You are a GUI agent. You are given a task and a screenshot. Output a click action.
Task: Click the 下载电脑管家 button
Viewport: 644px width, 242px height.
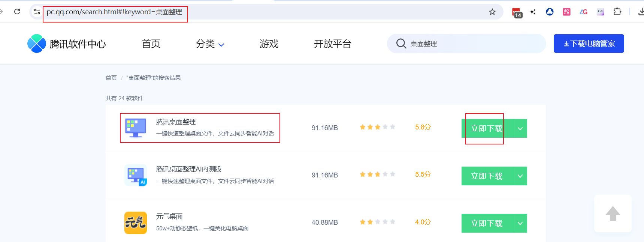point(589,44)
